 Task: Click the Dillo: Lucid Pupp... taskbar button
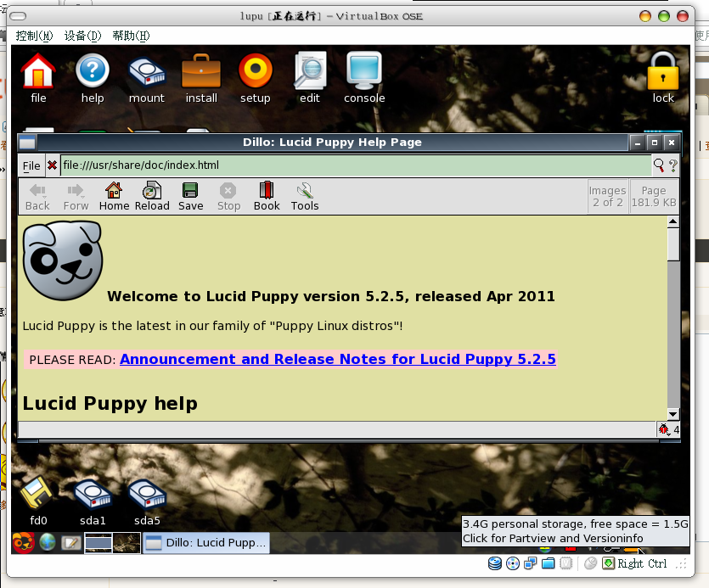coord(206,543)
